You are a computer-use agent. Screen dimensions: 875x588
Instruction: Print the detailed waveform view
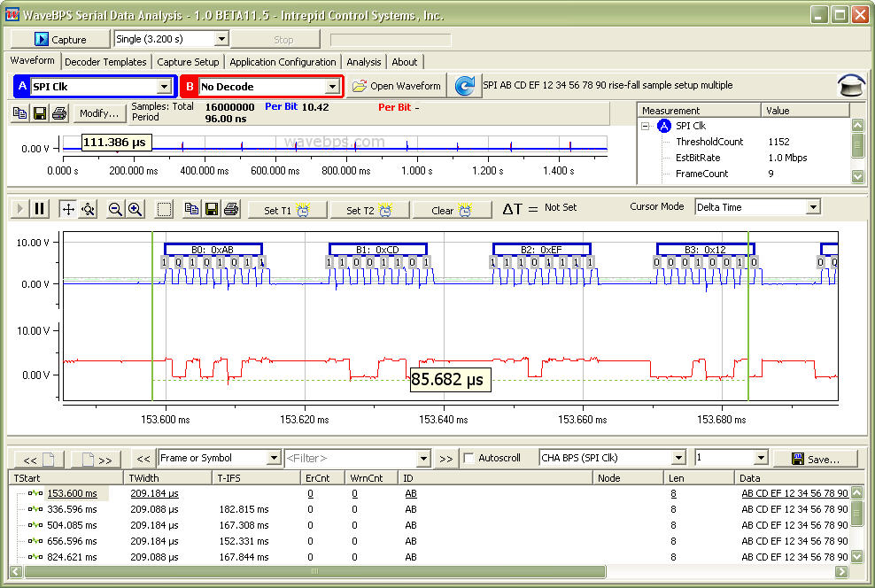(231, 209)
